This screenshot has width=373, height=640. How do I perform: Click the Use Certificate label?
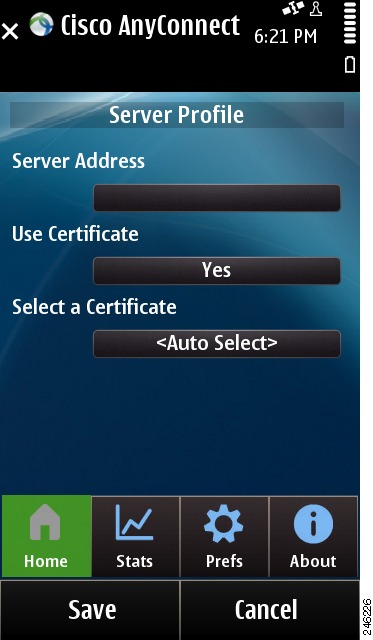[75, 234]
